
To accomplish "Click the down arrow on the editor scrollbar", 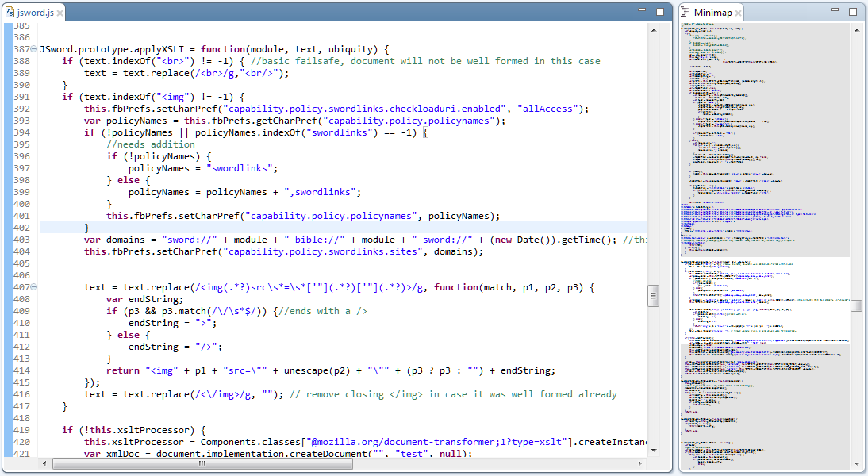I will (x=653, y=449).
